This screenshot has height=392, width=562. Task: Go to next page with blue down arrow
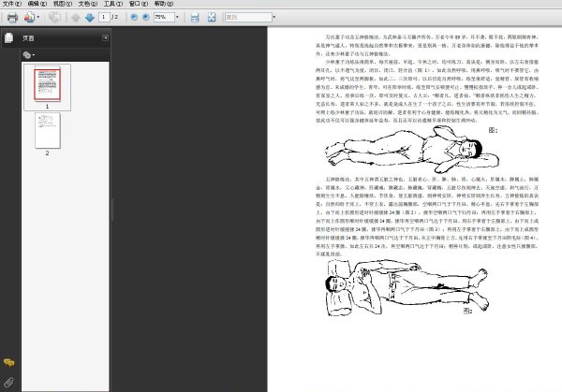click(x=90, y=17)
